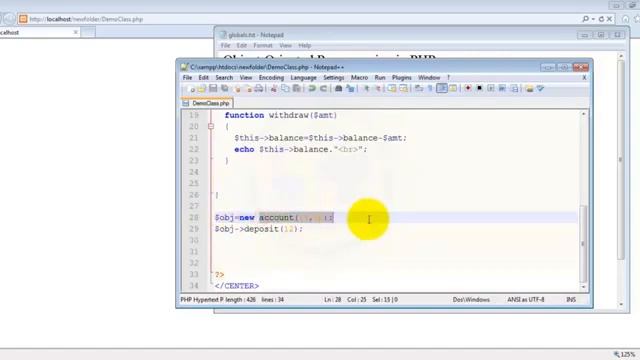The image size is (640, 360).
Task: Click the Save All icon in Notepad++ toolbar
Action: [225, 89]
